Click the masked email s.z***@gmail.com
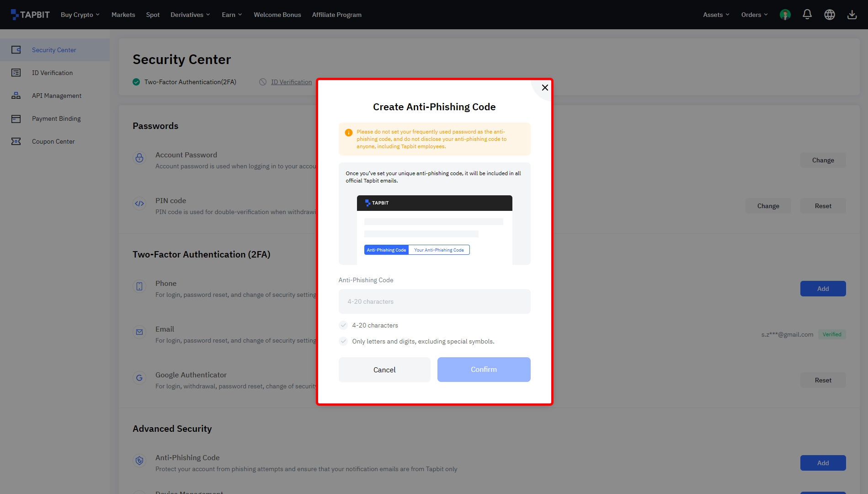 (787, 334)
